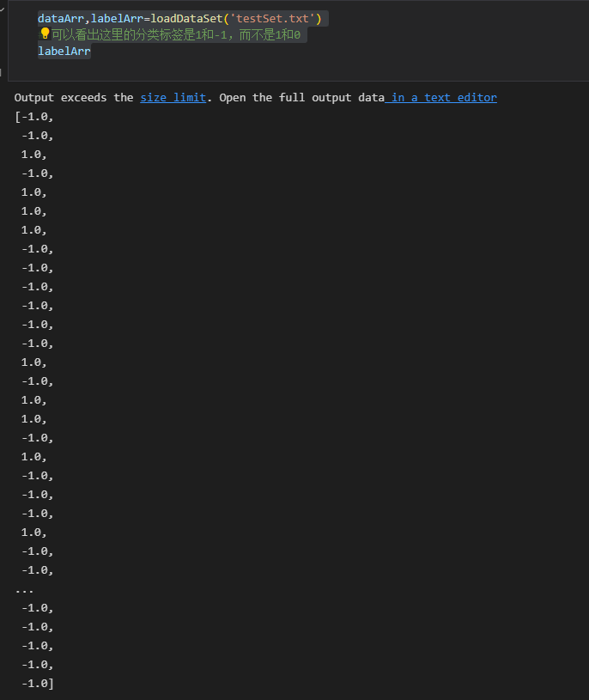The image size is (589, 700).
Task: Click the 'Output exceeds the' message text
Action: coord(74,98)
